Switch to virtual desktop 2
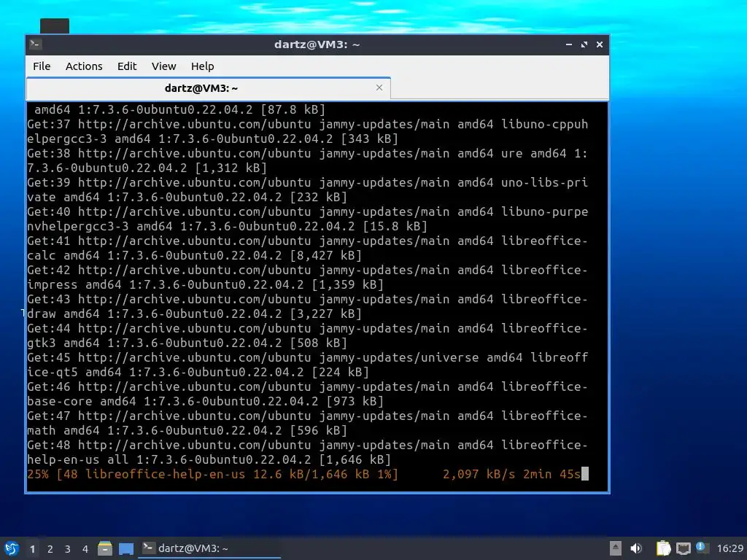747x560 pixels. (x=50, y=549)
